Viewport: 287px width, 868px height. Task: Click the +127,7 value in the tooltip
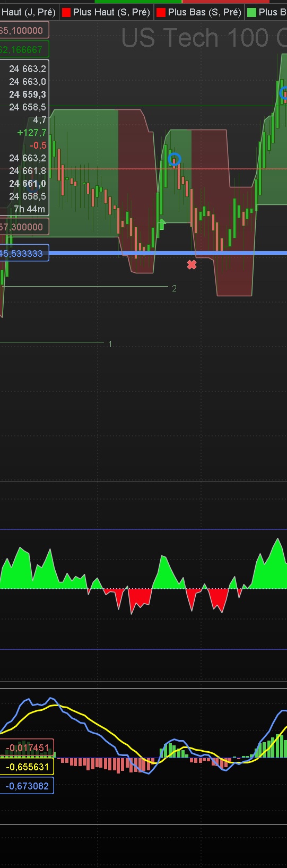point(32,133)
